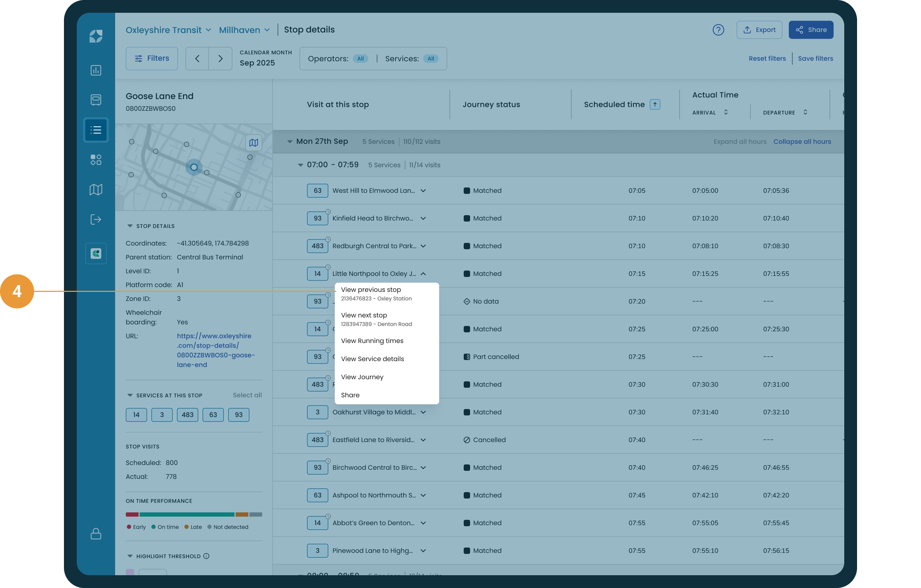This screenshot has height=588, width=921.
Task: Select the list view sidebar icon
Action: 96,130
